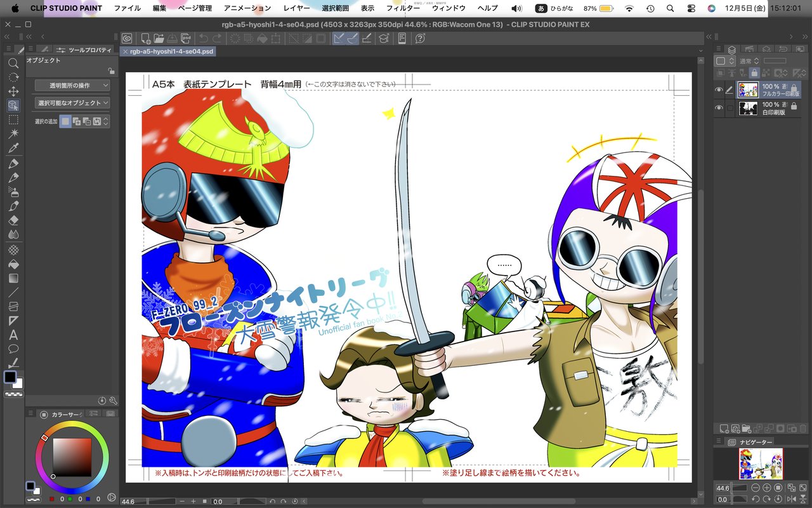Zoom in with navigator plus icon

[x=766, y=488]
